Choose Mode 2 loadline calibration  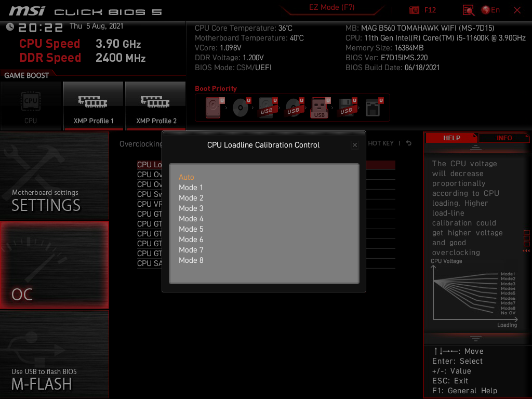click(191, 198)
